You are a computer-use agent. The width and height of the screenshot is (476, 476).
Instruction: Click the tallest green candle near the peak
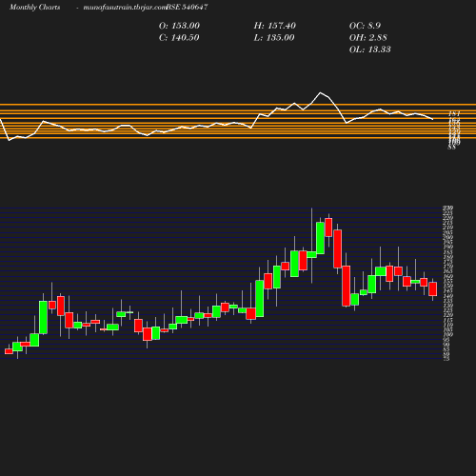pos(320,238)
